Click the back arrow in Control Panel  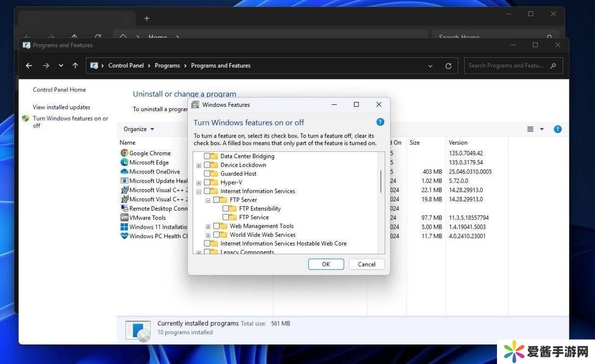click(x=29, y=66)
